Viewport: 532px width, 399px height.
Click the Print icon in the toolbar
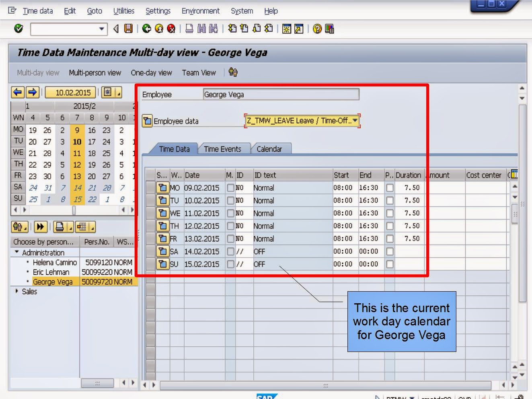pos(189,28)
